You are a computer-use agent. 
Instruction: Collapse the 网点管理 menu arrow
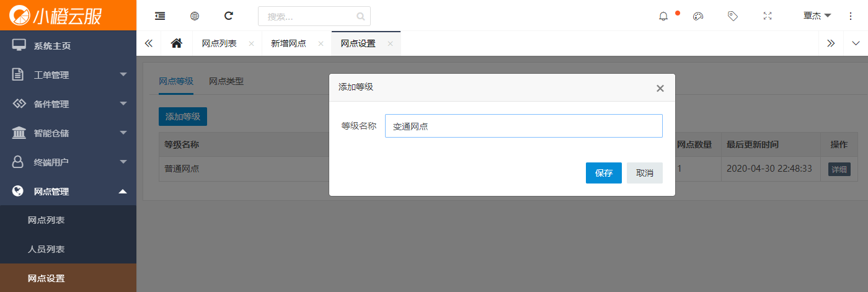[123, 191]
